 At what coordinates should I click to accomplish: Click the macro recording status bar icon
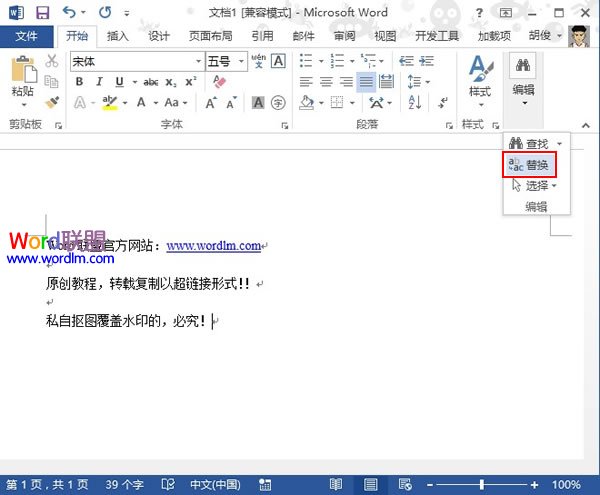[x=265, y=485]
